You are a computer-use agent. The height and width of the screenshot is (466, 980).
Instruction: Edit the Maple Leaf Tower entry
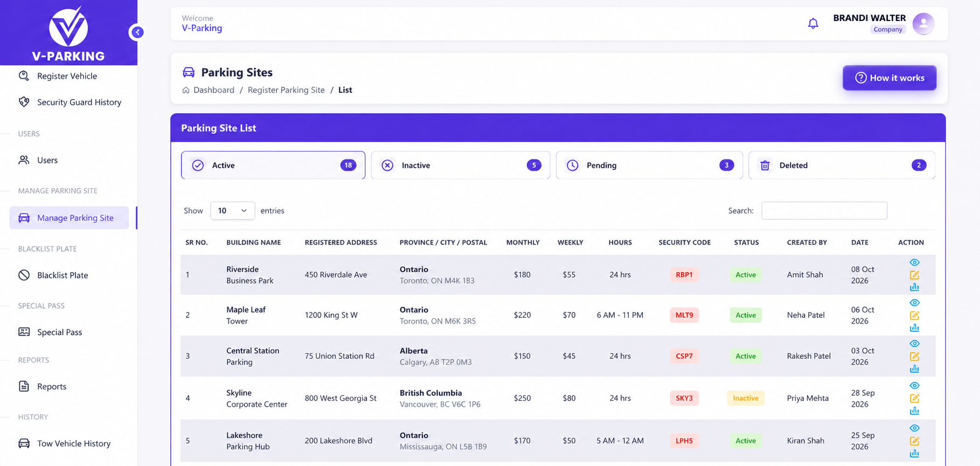914,315
